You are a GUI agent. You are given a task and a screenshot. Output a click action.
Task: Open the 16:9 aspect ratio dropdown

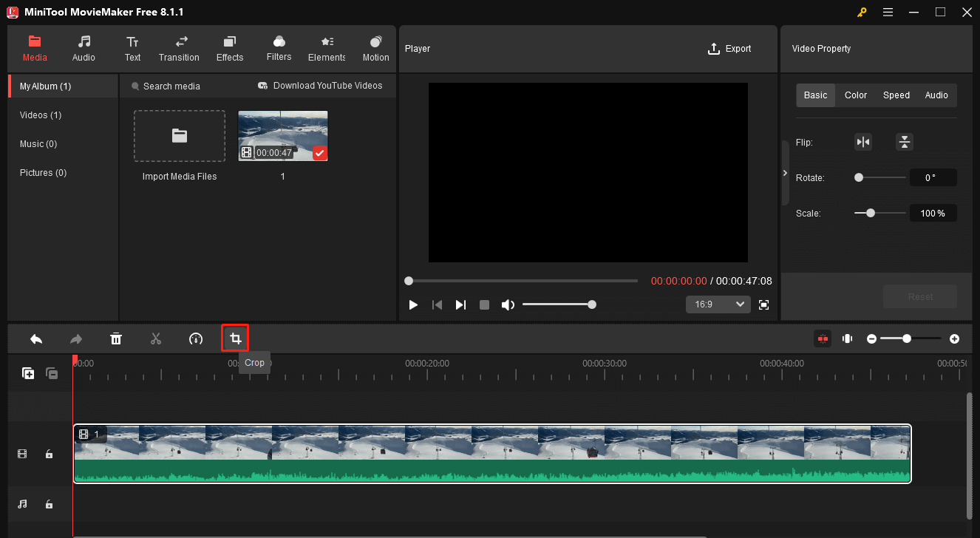coord(718,304)
